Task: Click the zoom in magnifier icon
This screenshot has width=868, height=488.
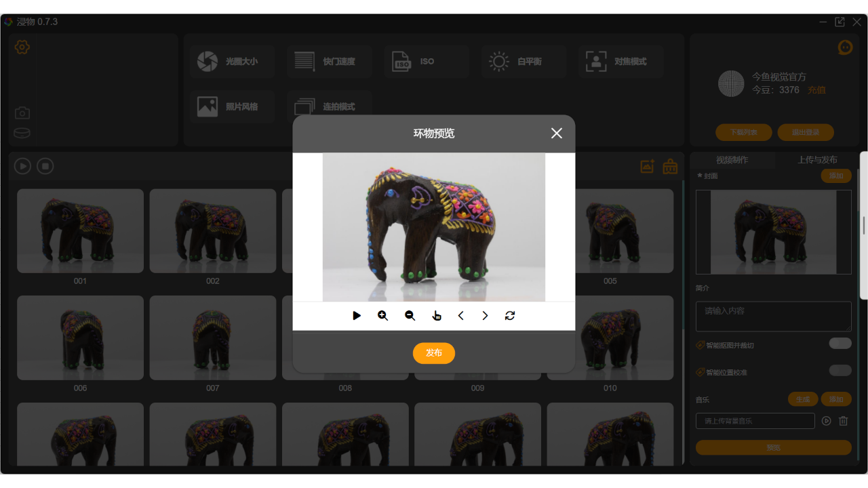Action: pos(383,316)
